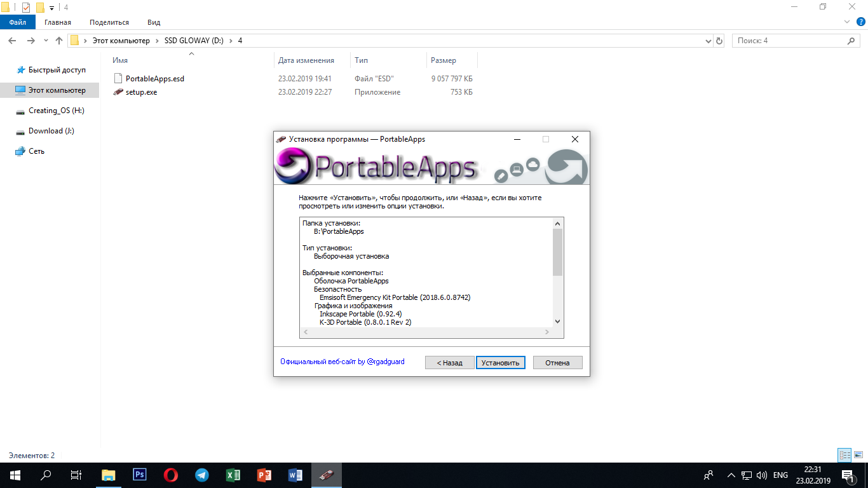Click Этот компьютер in address path
This screenshot has width=868, height=488.
121,41
